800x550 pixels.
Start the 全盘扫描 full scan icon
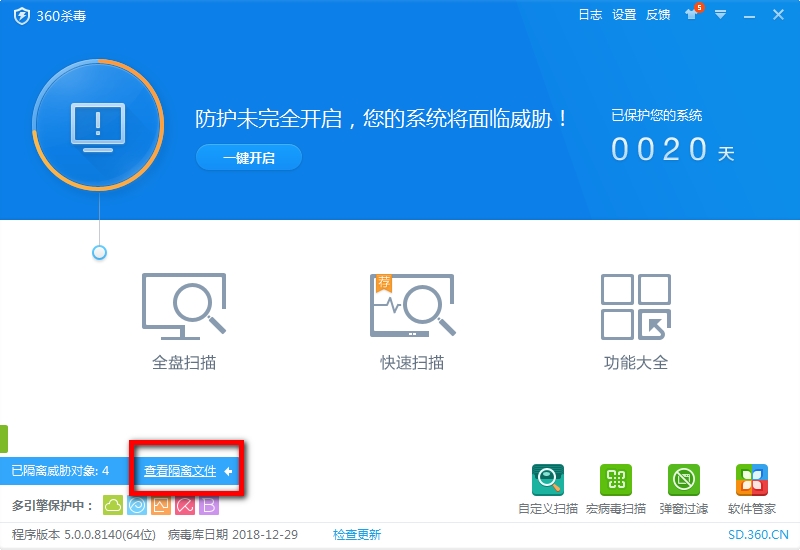(x=184, y=306)
